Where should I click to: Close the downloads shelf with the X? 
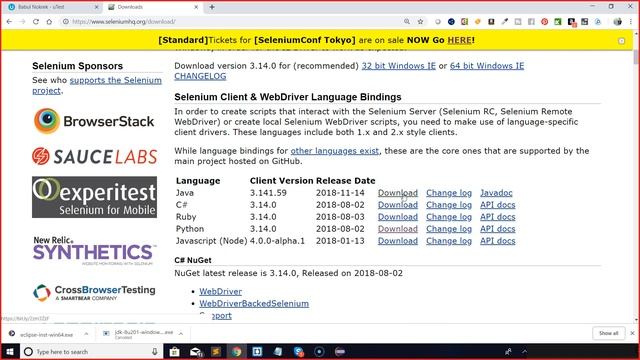[x=632, y=333]
